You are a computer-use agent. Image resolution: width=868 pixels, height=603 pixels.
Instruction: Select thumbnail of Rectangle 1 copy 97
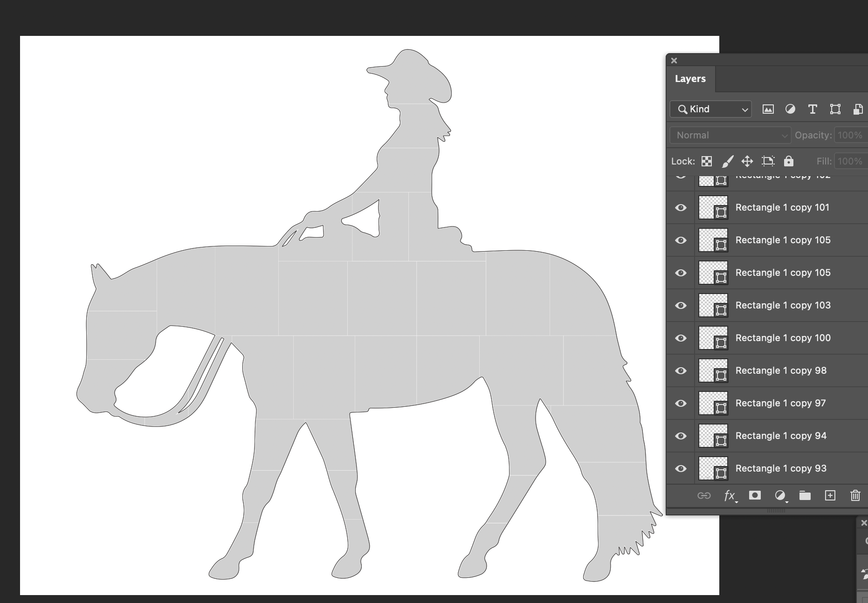click(713, 403)
